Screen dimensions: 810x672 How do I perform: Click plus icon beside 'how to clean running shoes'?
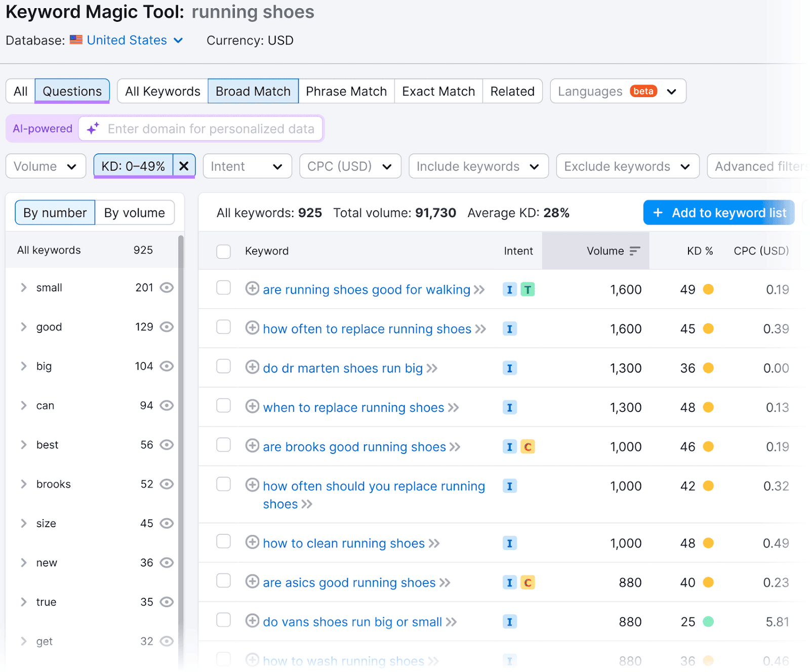(252, 542)
